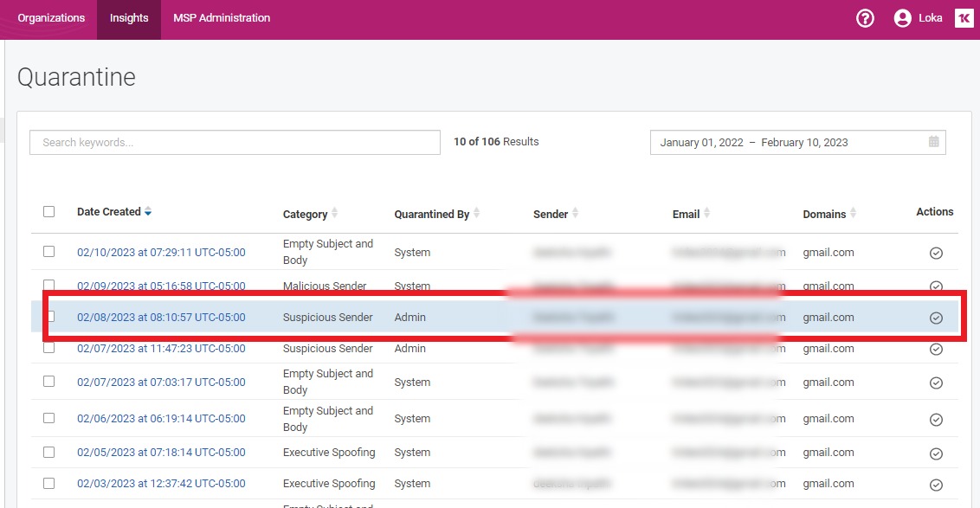Open quarantine entry 02/07/2023 at 11:47:23
This screenshot has height=508, width=980.
click(161, 349)
